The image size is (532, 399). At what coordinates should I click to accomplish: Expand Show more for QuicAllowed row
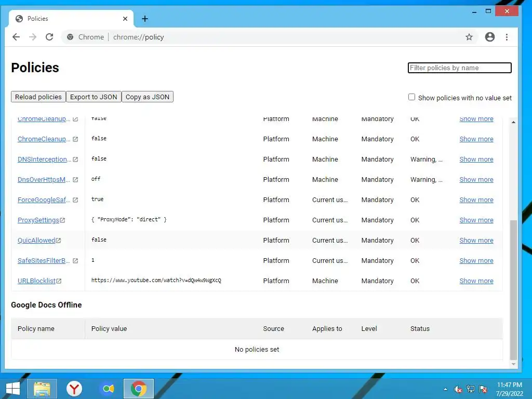(x=476, y=241)
